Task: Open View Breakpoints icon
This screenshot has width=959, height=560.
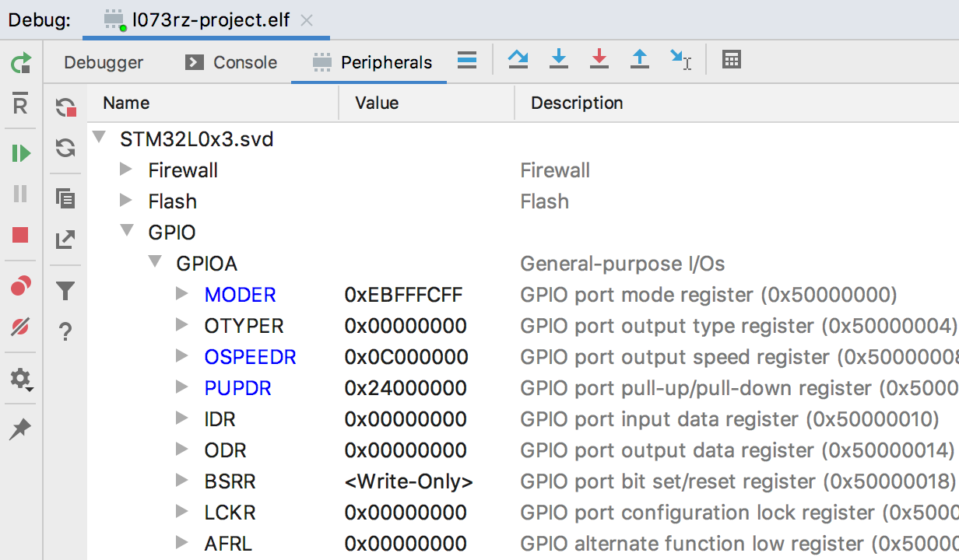Action: (21, 286)
